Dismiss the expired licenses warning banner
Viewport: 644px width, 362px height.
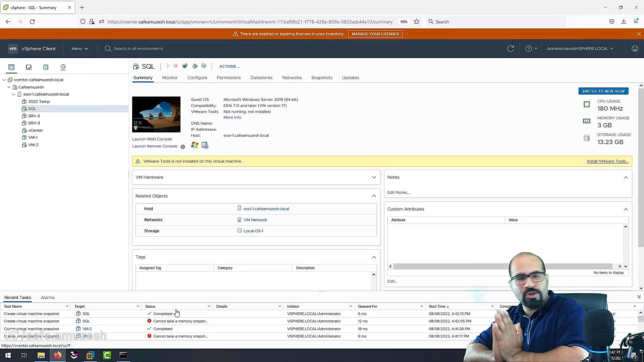coord(639,34)
